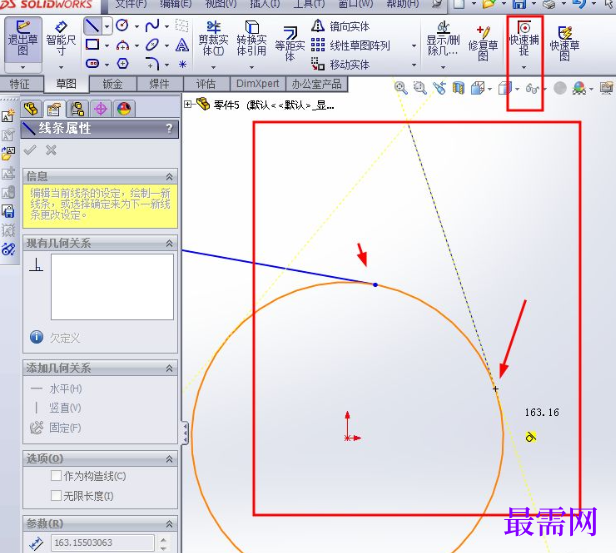Image resolution: width=616 pixels, height=553 pixels.
Task: Click panel collapse handle on splitter
Action: pyautogui.click(x=185, y=432)
